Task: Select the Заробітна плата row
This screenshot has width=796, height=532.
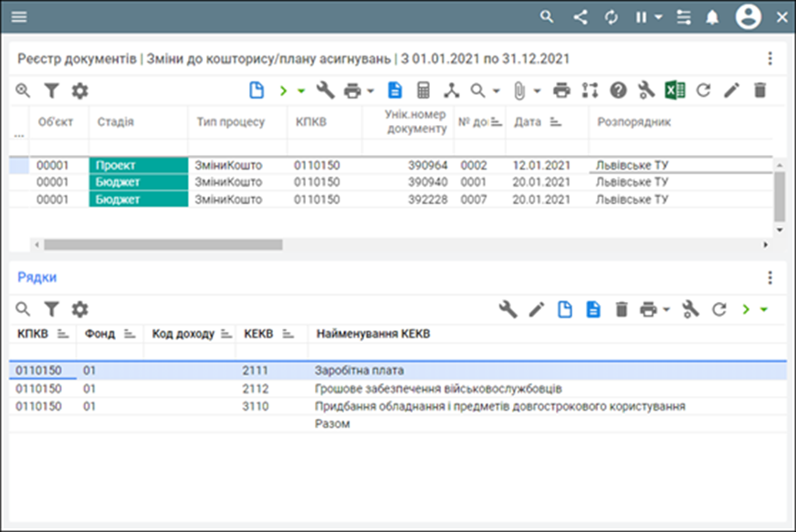Action: click(x=360, y=370)
